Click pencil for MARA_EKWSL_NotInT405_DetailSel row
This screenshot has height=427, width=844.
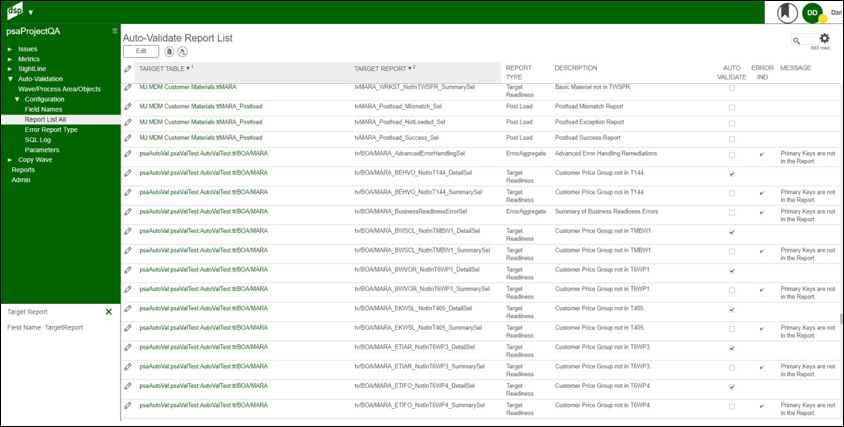(128, 309)
